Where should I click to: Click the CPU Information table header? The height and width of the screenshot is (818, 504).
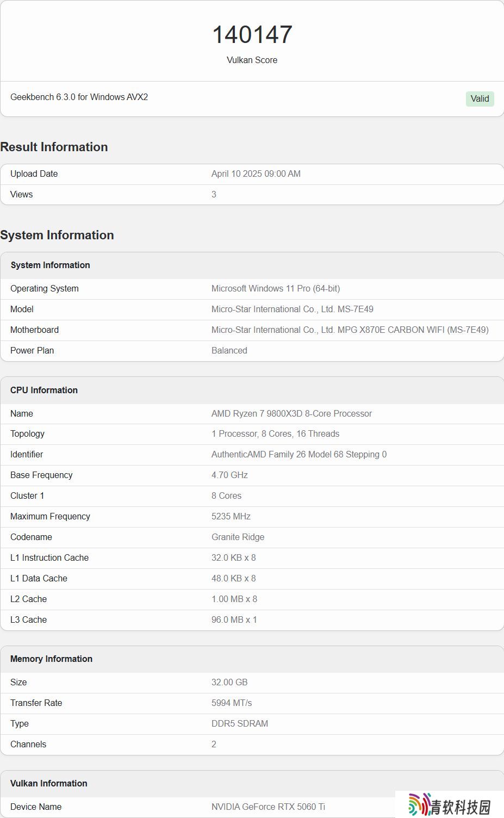(x=44, y=391)
